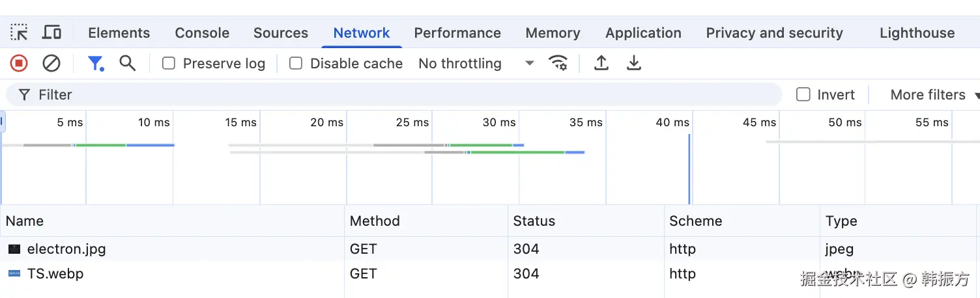Toggle the device toolbar icon

point(52,33)
